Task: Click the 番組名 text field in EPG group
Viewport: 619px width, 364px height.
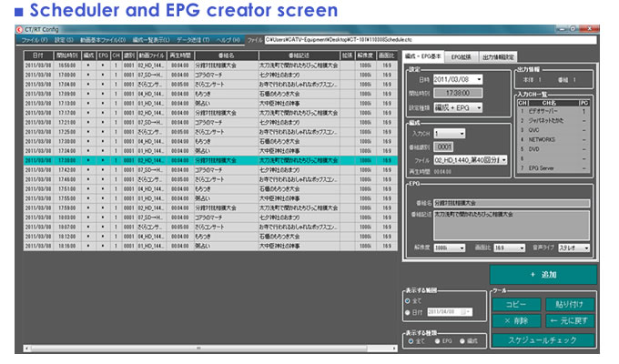Action: (x=512, y=203)
